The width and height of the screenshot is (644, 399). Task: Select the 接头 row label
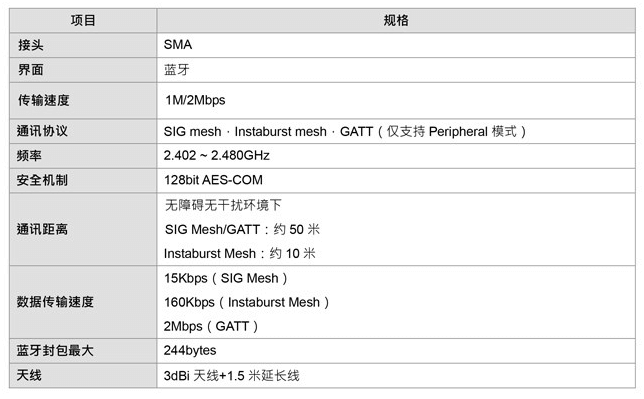(x=30, y=45)
